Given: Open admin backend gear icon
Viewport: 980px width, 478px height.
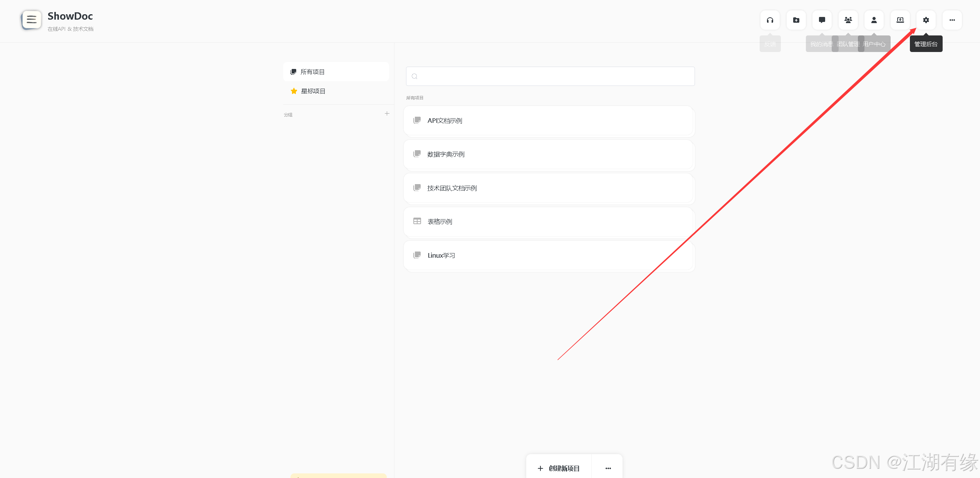Looking at the screenshot, I should tap(926, 20).
